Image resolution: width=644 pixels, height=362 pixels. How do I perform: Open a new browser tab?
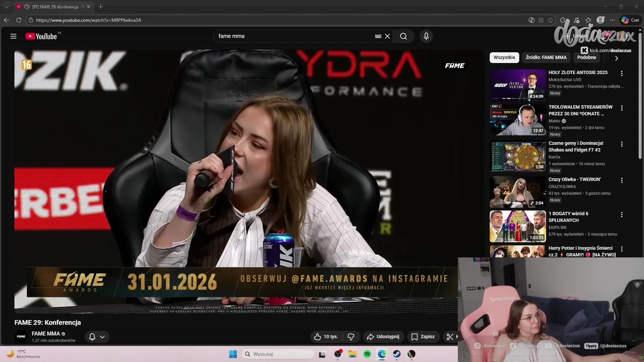coord(101,7)
